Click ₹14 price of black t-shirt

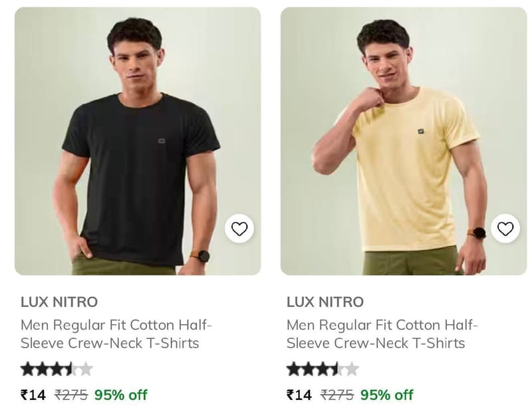click(x=33, y=395)
